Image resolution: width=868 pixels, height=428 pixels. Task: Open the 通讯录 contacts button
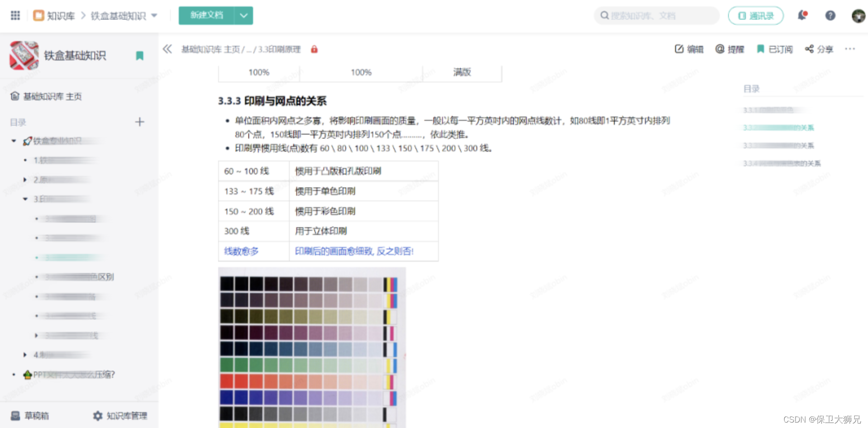pos(755,15)
